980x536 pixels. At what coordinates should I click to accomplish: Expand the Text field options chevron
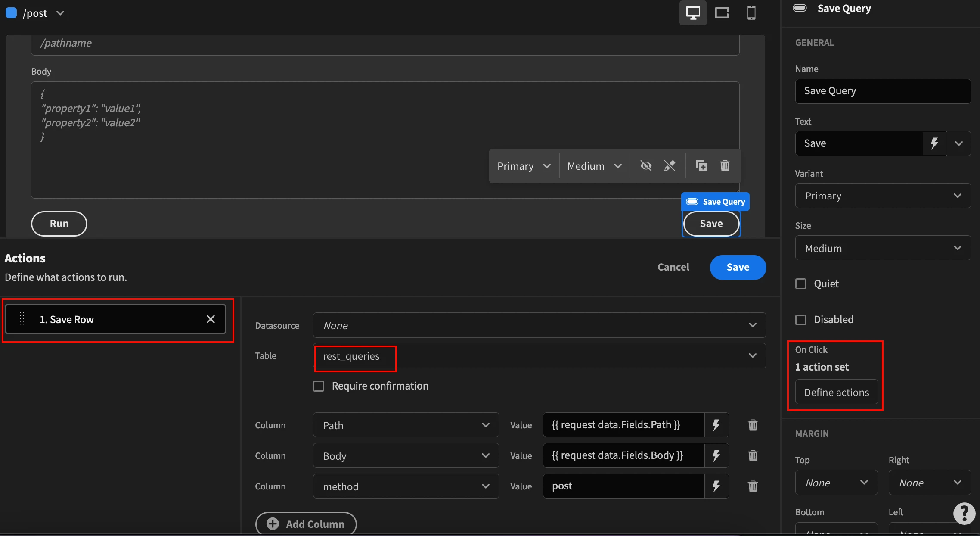point(959,143)
